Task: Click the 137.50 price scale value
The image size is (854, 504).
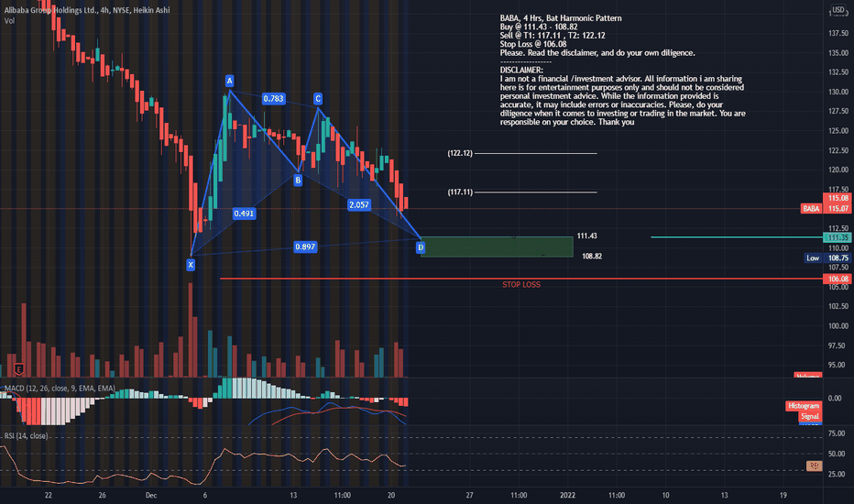Action: (838, 33)
